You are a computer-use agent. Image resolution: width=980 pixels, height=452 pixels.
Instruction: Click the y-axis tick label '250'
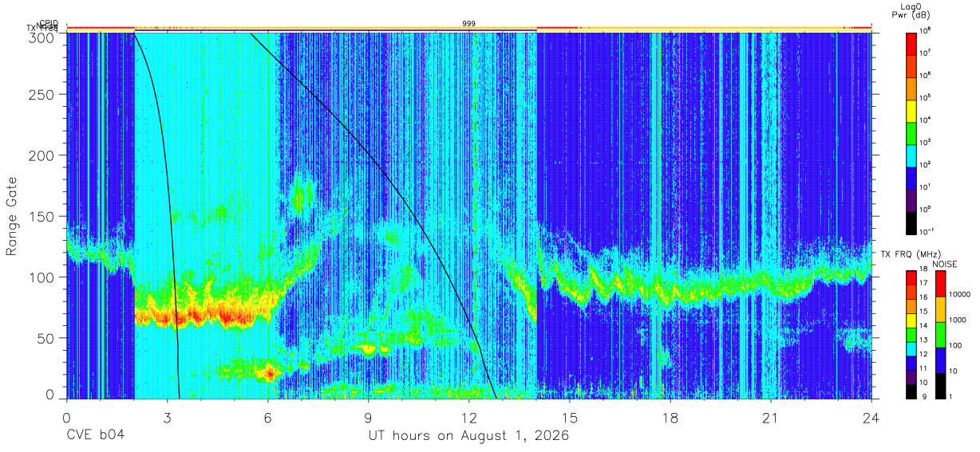click(42, 95)
